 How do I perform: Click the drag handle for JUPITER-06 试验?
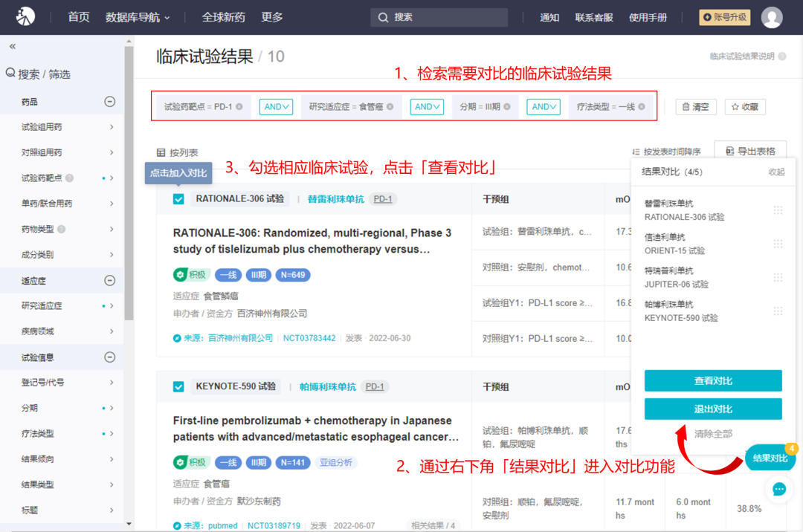coord(778,278)
